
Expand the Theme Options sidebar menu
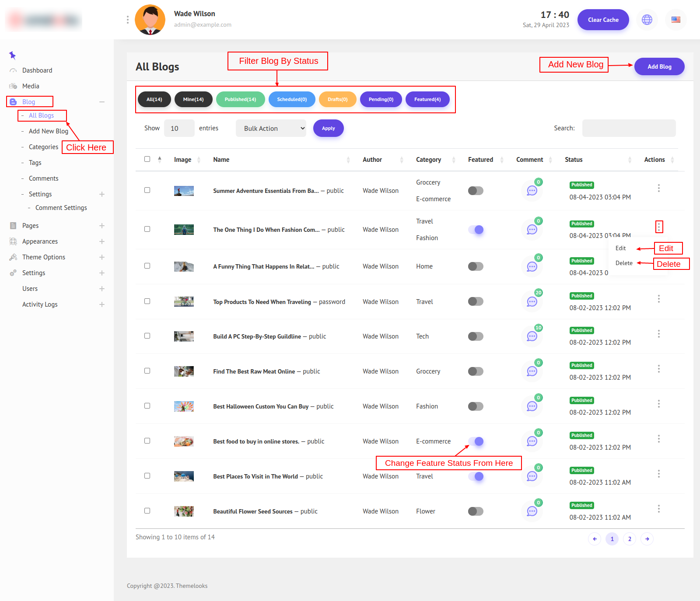tap(101, 257)
